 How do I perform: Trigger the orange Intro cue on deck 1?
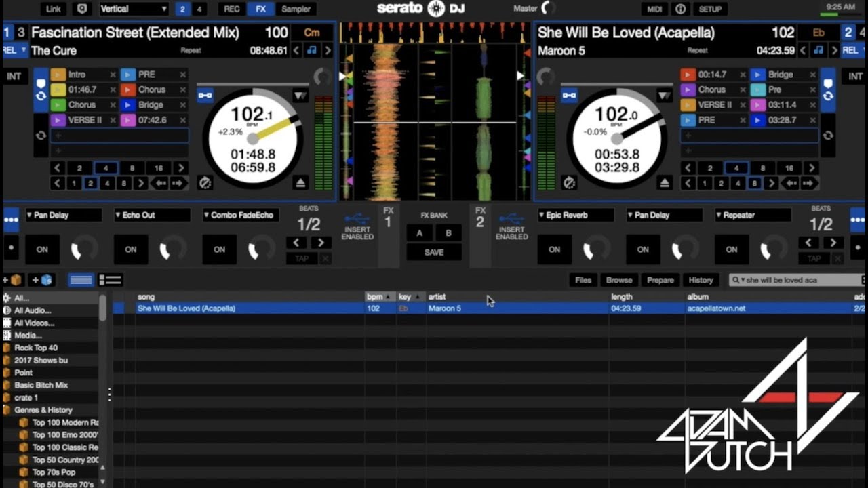pos(58,75)
